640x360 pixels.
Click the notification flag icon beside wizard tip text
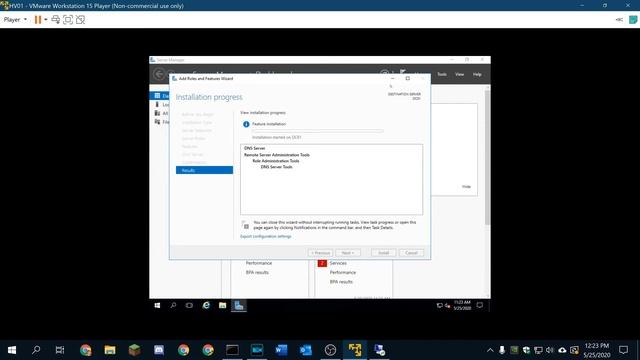(245, 225)
